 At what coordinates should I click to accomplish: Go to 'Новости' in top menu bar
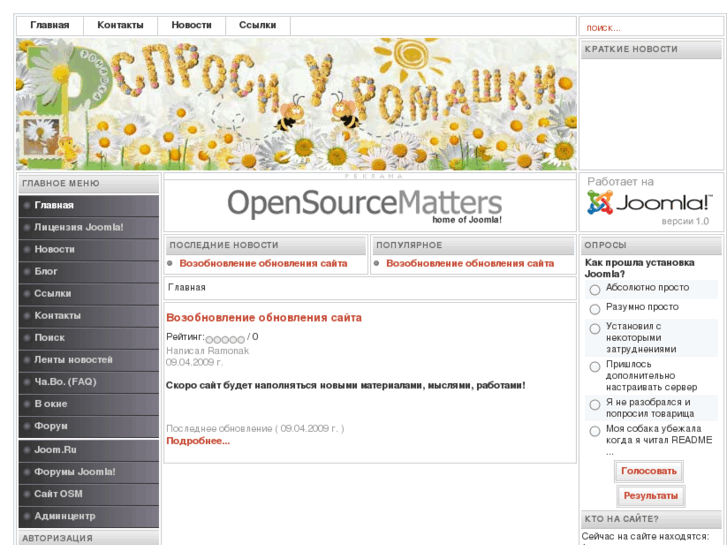pos(191,25)
